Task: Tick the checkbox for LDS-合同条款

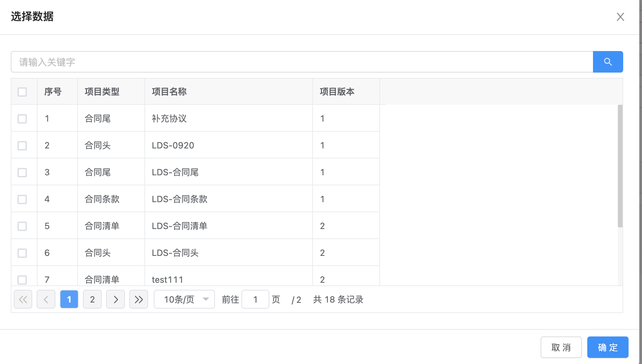Action: click(x=22, y=199)
